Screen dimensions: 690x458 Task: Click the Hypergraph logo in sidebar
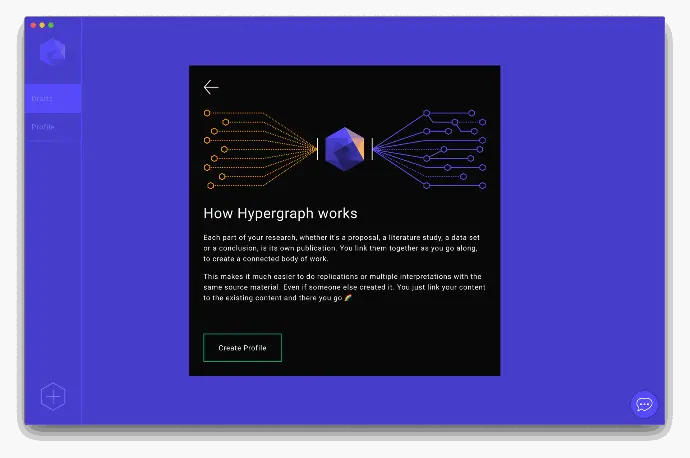click(x=52, y=52)
